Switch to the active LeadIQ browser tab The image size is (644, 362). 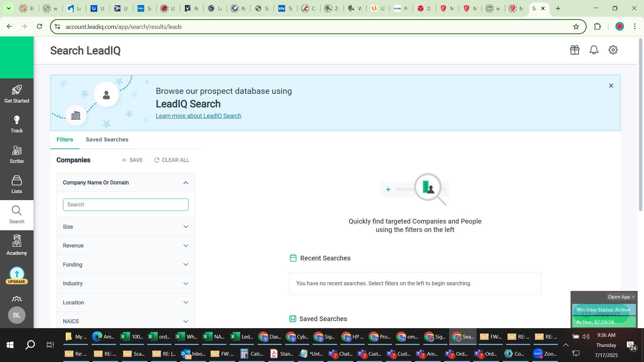(534, 8)
